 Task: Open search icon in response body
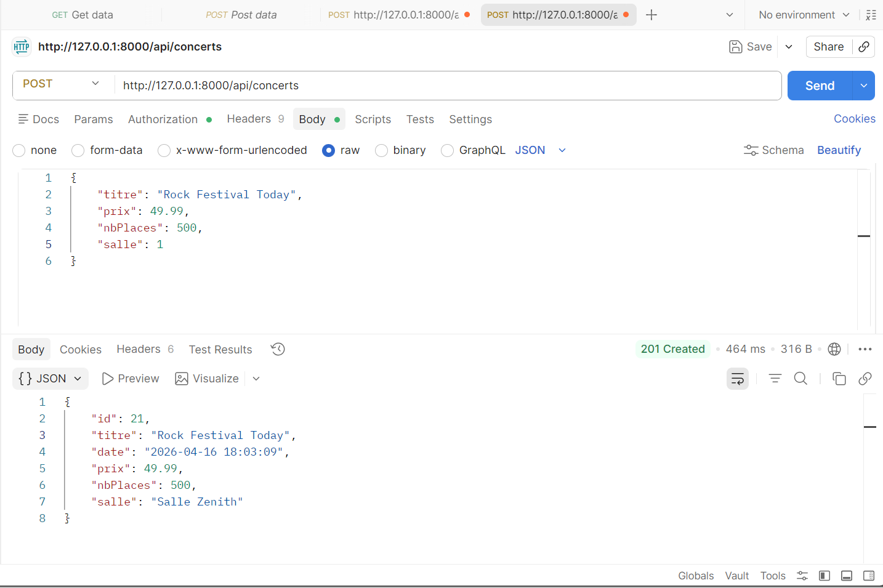(x=800, y=379)
